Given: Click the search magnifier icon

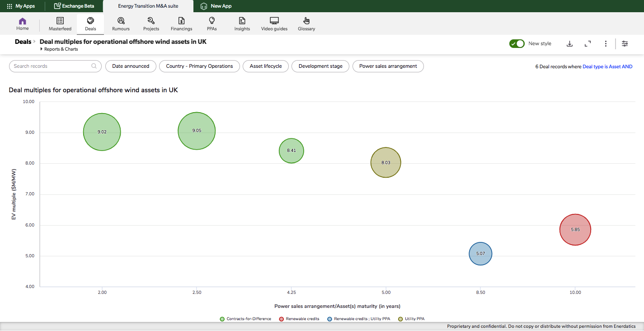Looking at the screenshot, I should click(94, 66).
